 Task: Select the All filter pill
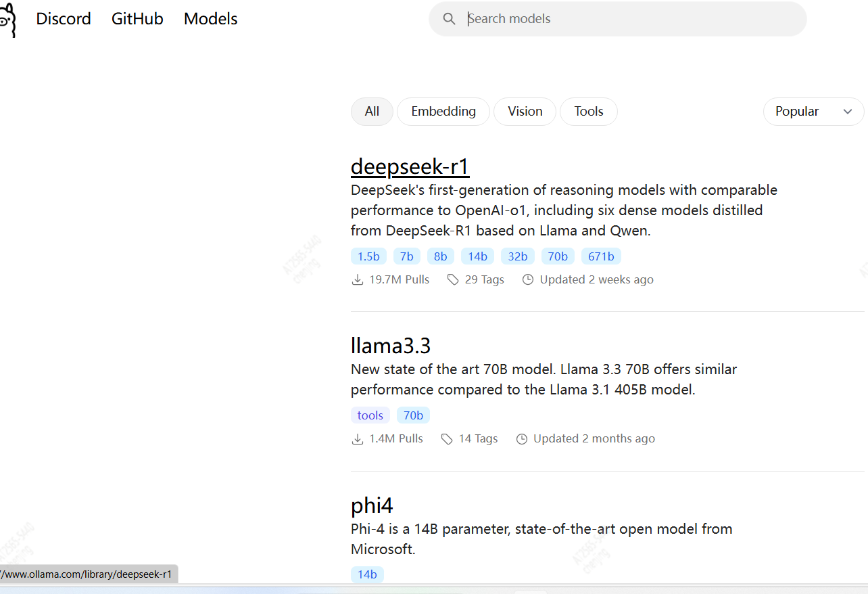point(372,112)
